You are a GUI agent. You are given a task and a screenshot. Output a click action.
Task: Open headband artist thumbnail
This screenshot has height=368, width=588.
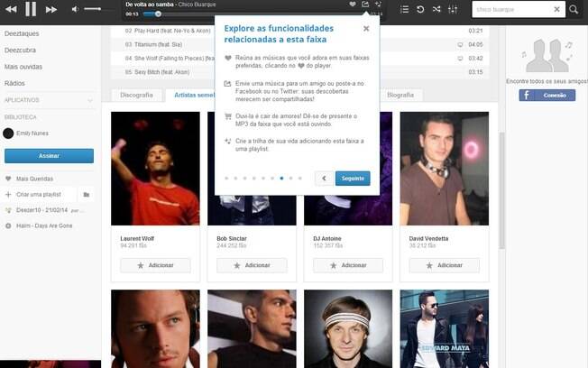coord(348,328)
